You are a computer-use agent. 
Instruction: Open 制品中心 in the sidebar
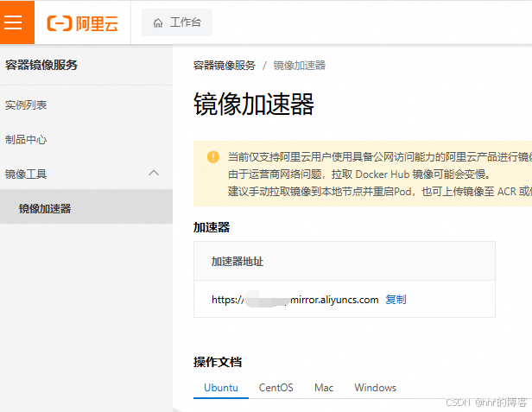pos(26,139)
